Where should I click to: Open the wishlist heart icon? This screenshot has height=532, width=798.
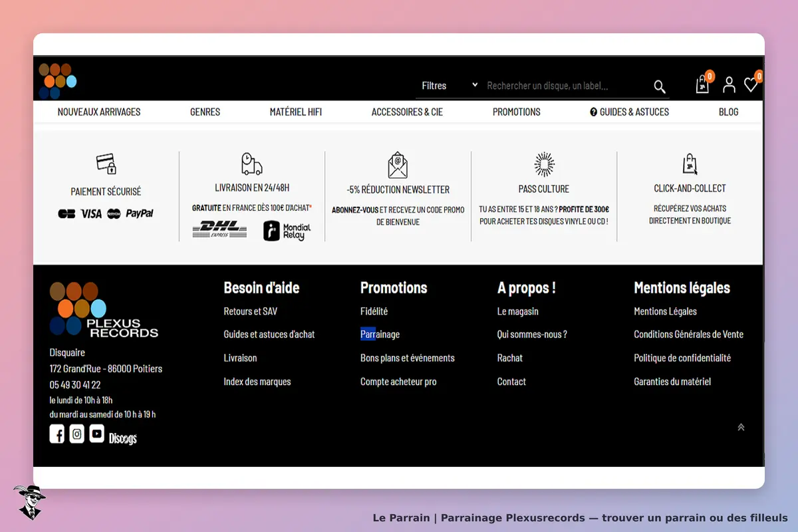pyautogui.click(x=751, y=84)
